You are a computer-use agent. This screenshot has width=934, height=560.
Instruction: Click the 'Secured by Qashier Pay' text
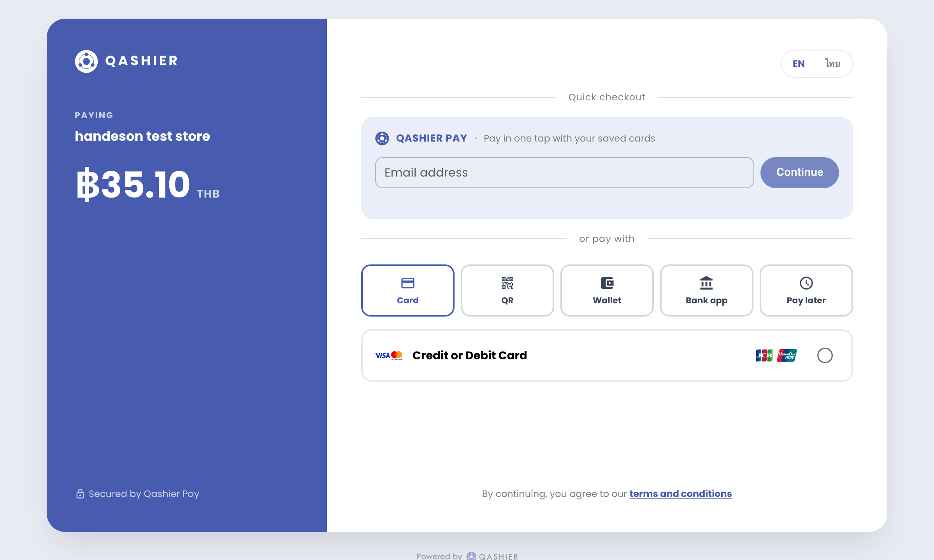144,494
